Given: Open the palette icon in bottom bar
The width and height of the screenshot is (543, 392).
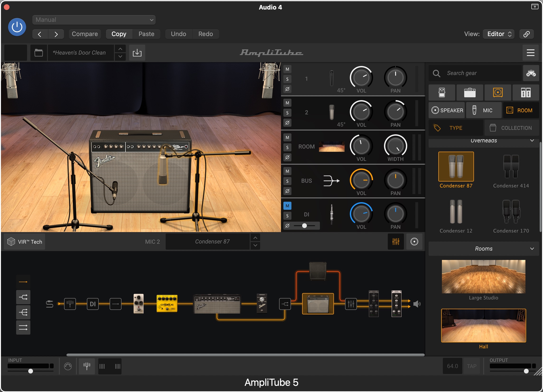Looking at the screenshot, I should pyautogui.click(x=68, y=366).
